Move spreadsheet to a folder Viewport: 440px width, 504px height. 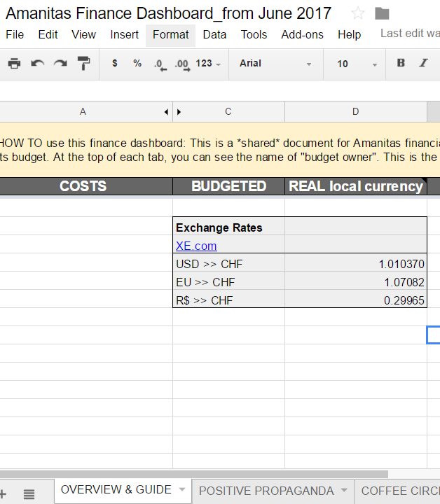(x=382, y=13)
